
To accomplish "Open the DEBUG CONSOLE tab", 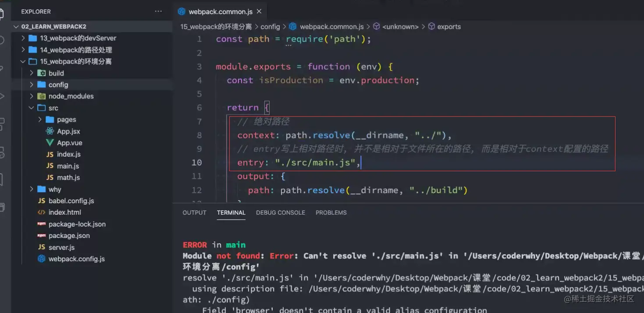I will pyautogui.click(x=281, y=212).
